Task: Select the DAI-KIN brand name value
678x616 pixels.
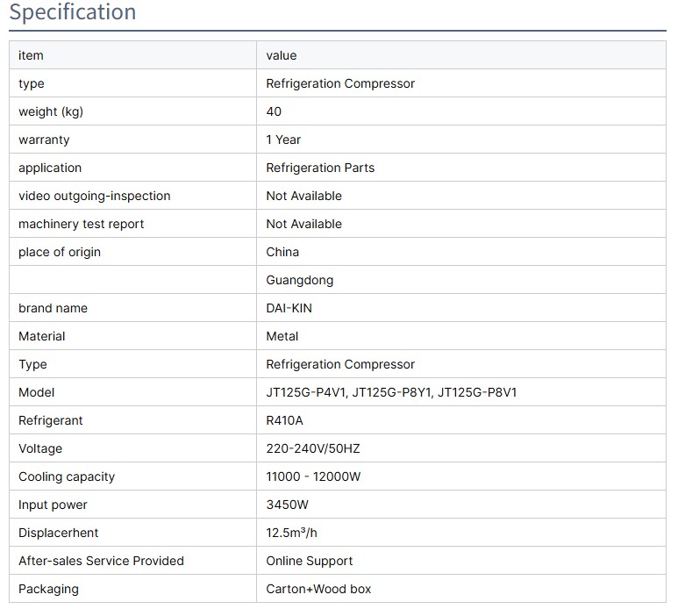Action: click(289, 308)
